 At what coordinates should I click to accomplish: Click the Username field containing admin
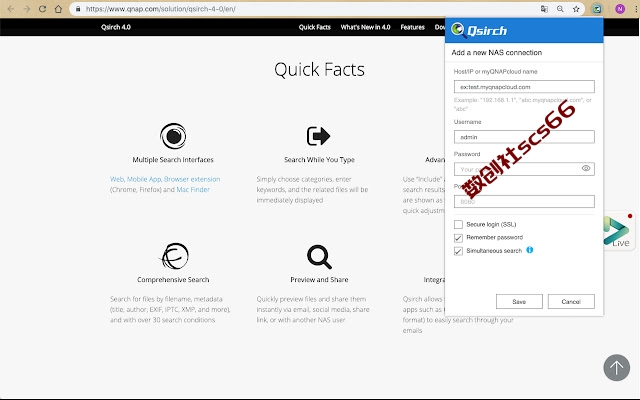pos(524,137)
